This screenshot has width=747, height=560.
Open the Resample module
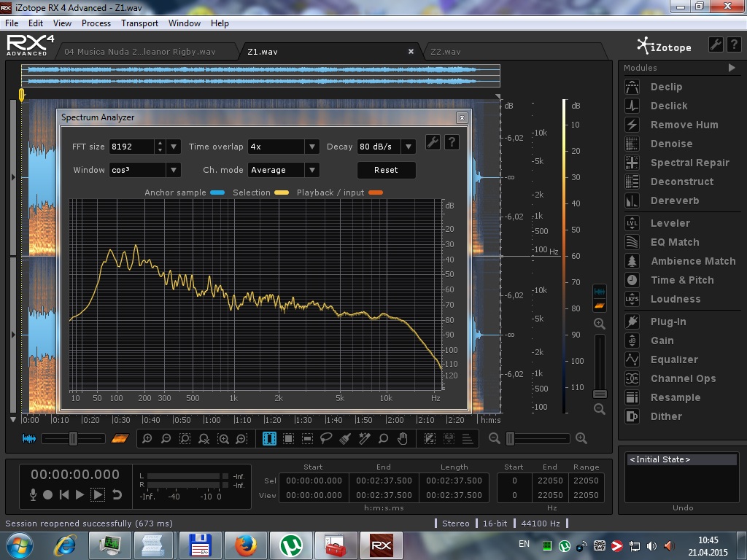click(x=675, y=397)
